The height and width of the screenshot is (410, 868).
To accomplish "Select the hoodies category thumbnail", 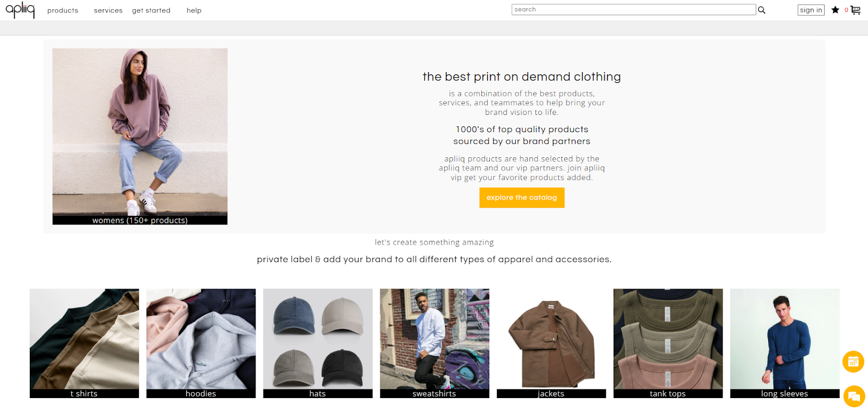I will pyautogui.click(x=201, y=342).
